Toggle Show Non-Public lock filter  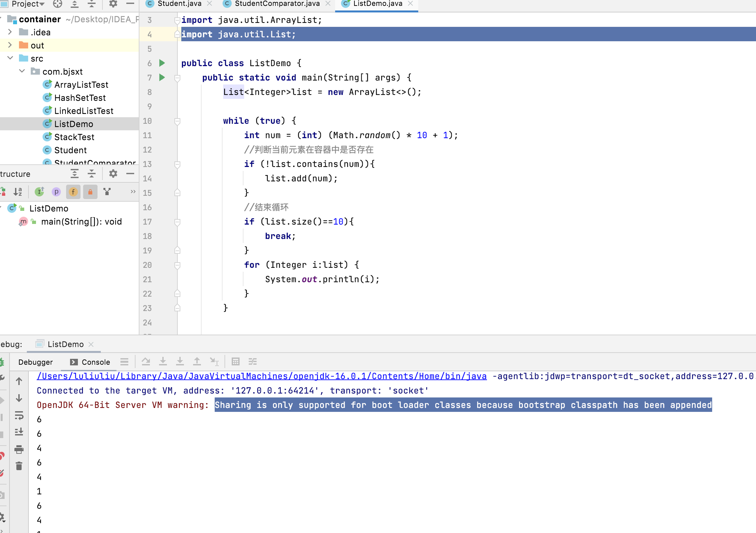(90, 192)
